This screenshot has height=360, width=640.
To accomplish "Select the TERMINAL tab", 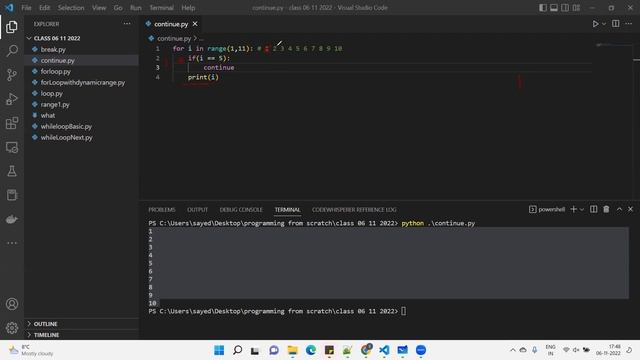I will click(287, 209).
